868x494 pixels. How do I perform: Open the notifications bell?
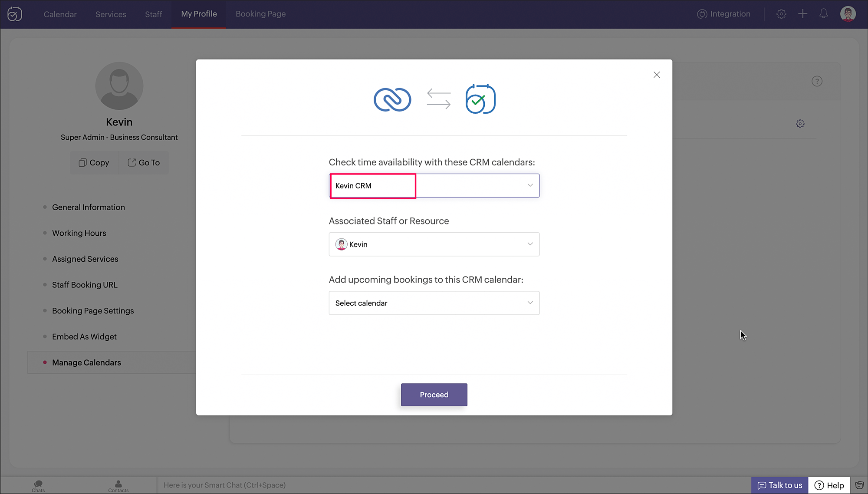click(823, 14)
